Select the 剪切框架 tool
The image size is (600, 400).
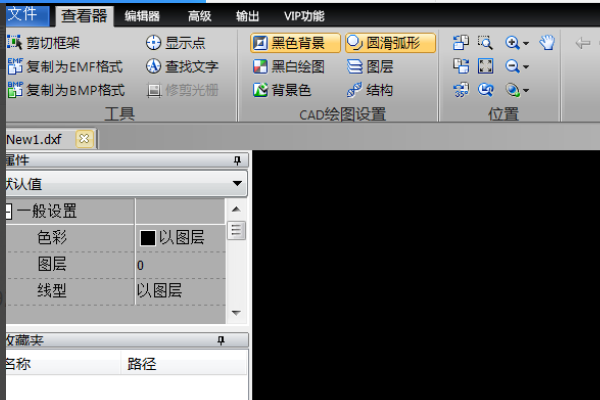(x=44, y=43)
